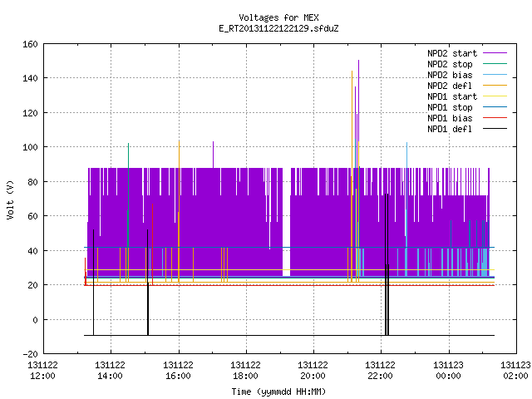This screenshot has width=532, height=399.
Task: Click the 'NPD2 stop' legend label
Action: [x=450, y=64]
